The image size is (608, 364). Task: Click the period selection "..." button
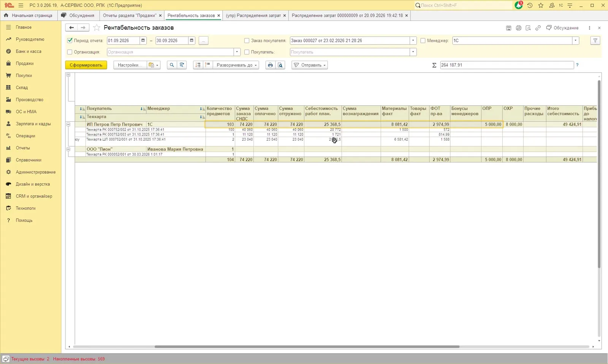click(x=203, y=41)
